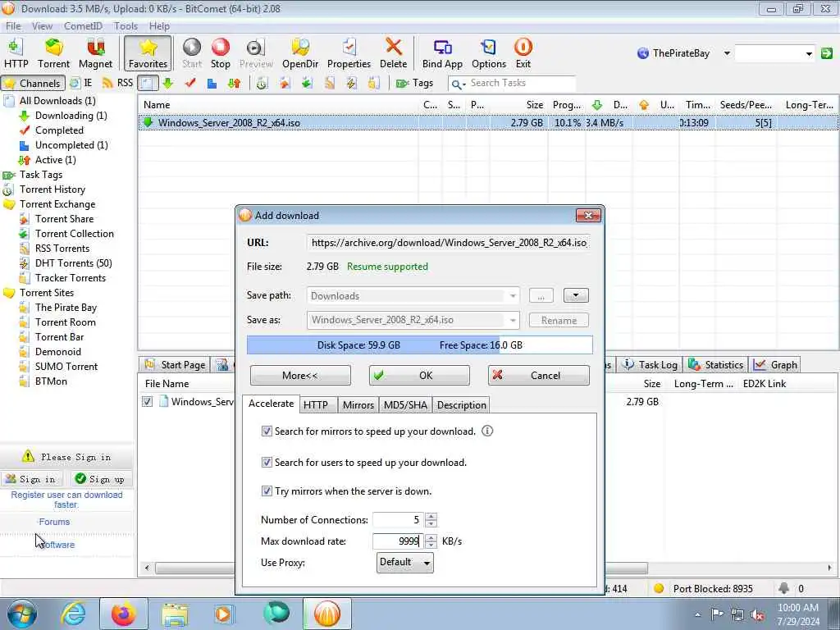Open the arrow dropdown button beside save path browse
The image size is (840, 630).
pos(576,295)
